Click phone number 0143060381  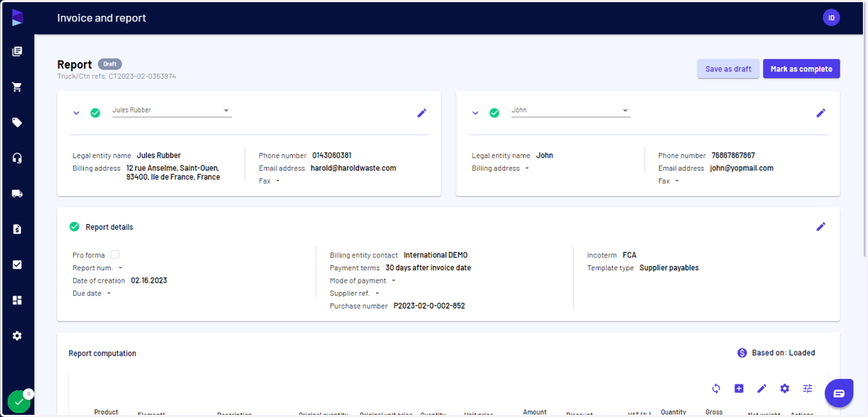click(332, 155)
